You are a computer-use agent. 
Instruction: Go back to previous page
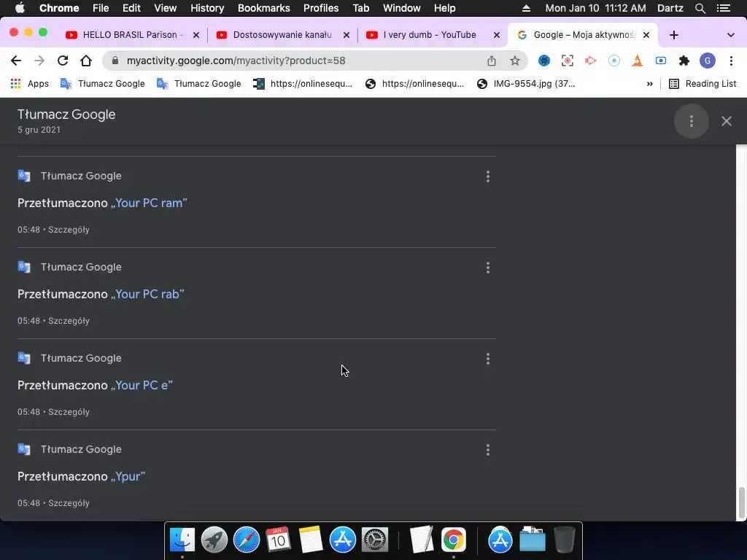(x=16, y=61)
